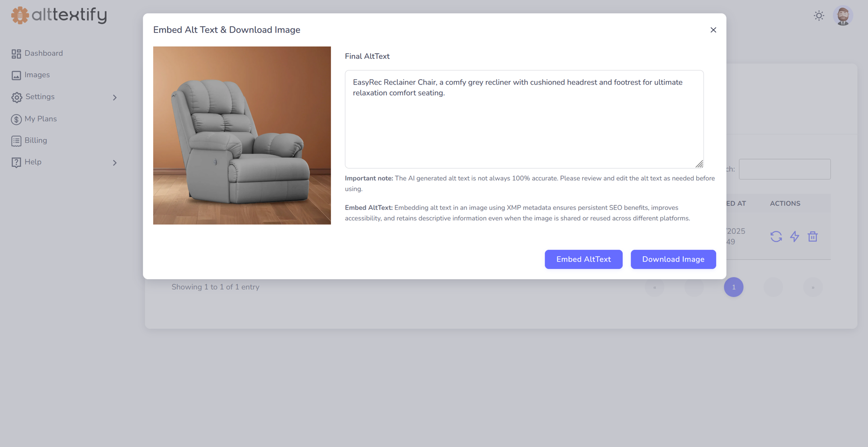
Task: Click the My Plans dollar icon
Action: tap(16, 119)
